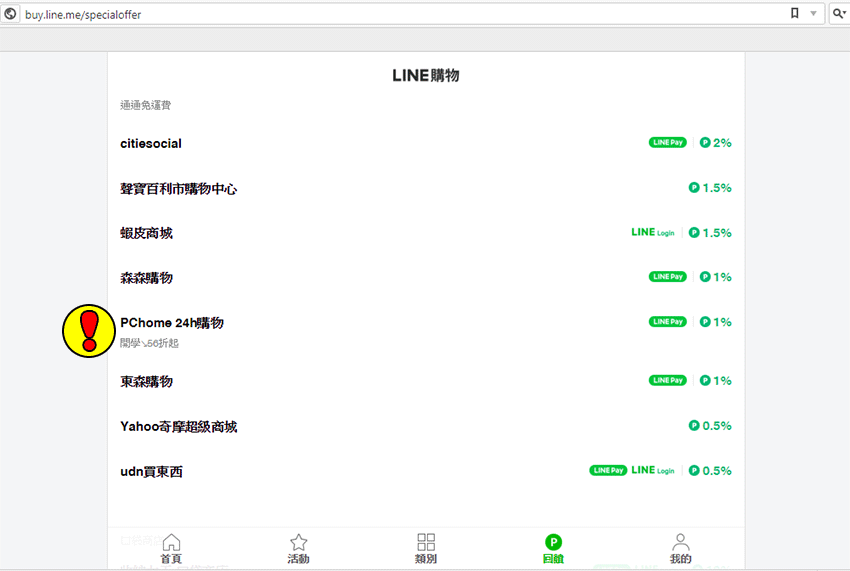Open udn買東西 store

pyautogui.click(x=426, y=471)
